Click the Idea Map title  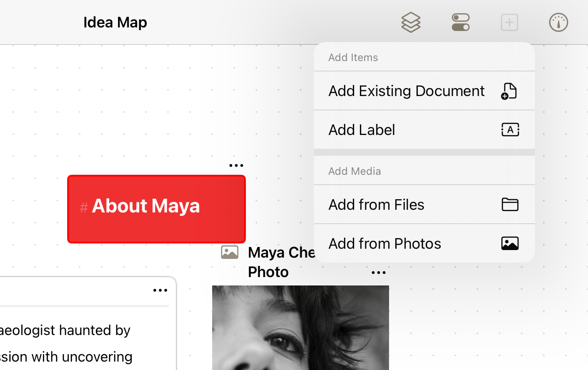pos(115,22)
